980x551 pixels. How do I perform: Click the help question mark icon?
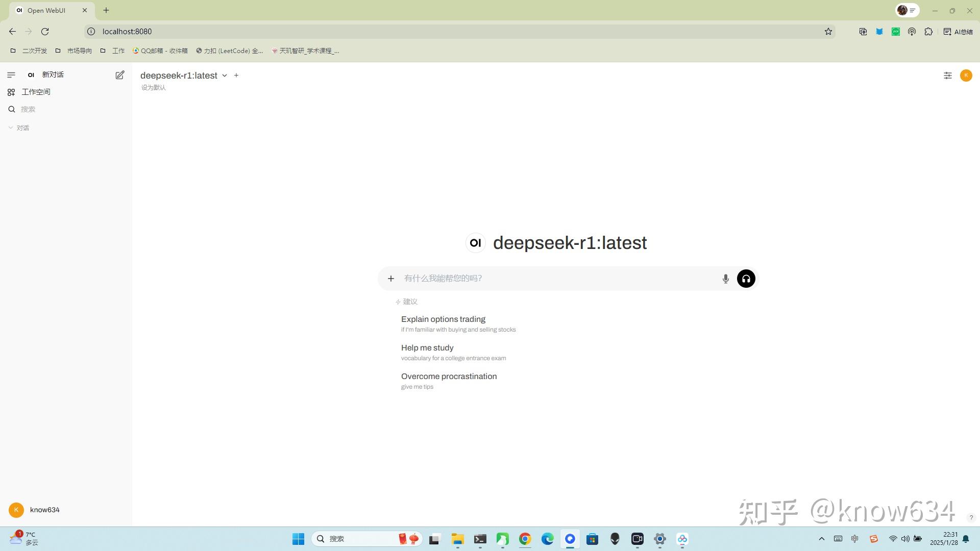click(971, 517)
